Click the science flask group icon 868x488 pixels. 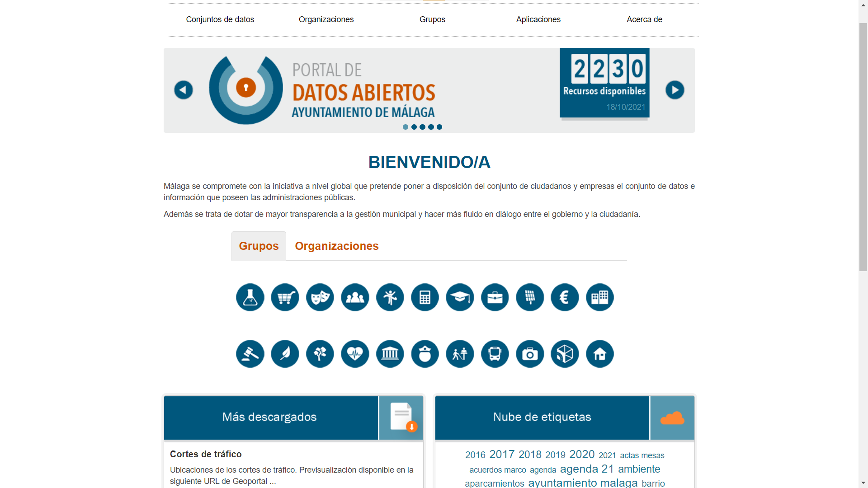[250, 297]
